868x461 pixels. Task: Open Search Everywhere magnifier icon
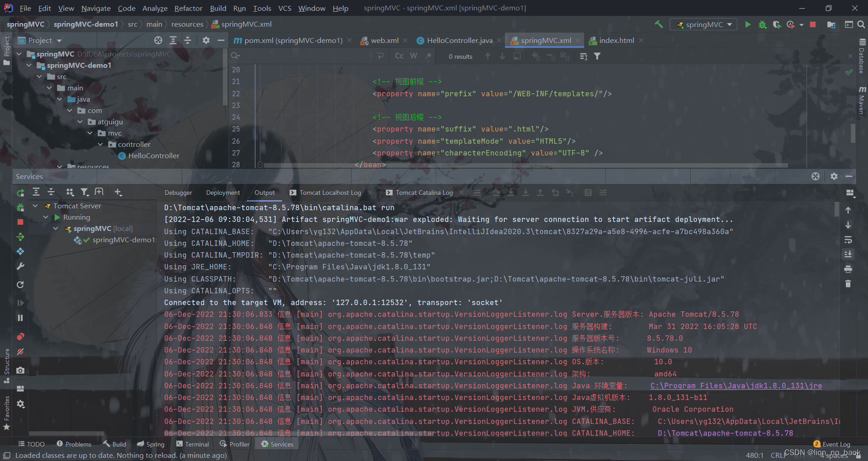tap(861, 24)
